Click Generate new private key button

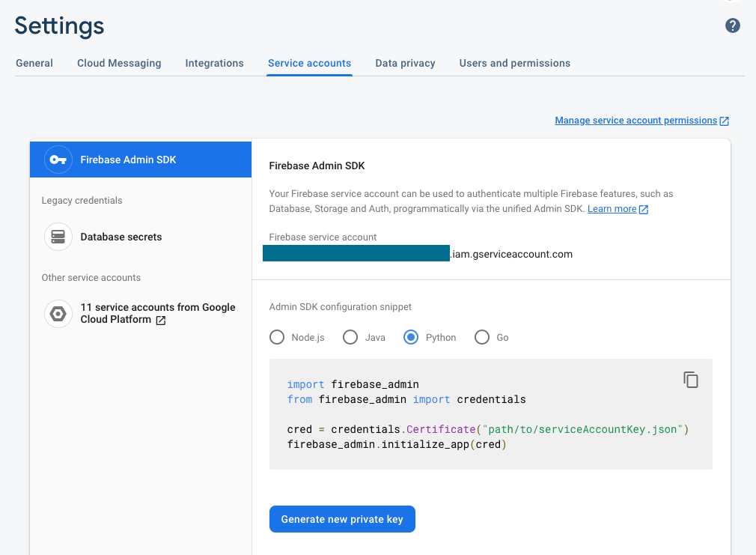point(342,519)
